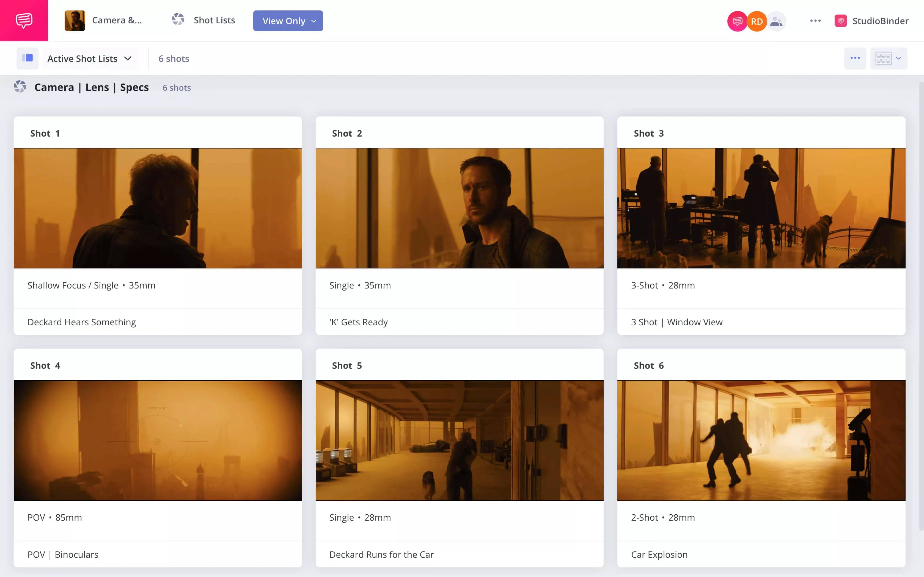The image size is (924, 577).
Task: Click the Camera | Lens | Specs title
Action: (92, 87)
